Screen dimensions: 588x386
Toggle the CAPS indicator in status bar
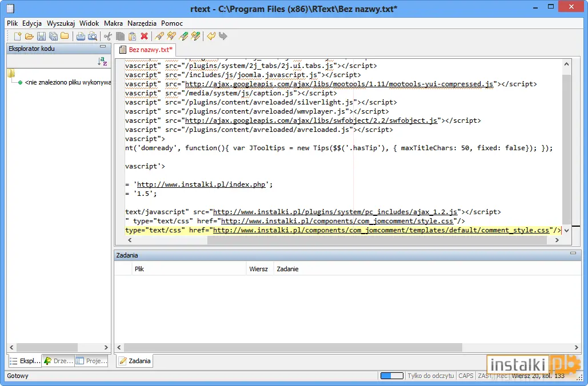click(466, 376)
